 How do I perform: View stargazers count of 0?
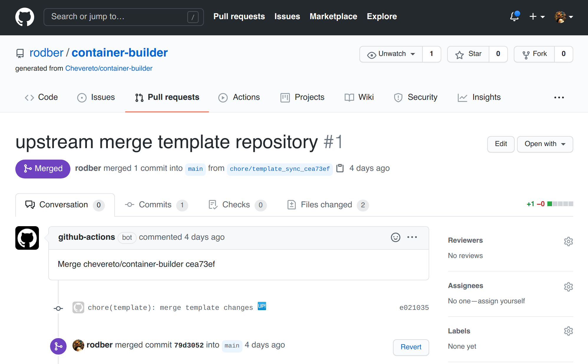tap(498, 54)
